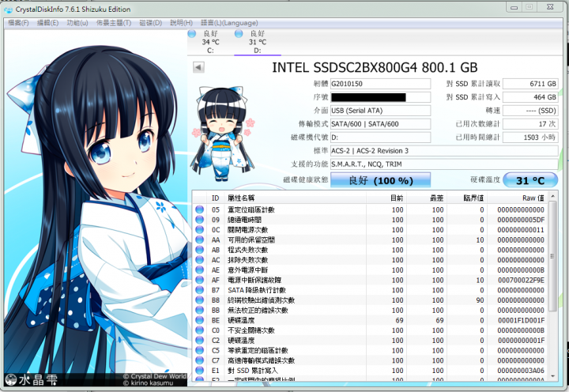Click the status icon of attribute BB
The width and height of the screenshot is (569, 392).
pos(200,310)
